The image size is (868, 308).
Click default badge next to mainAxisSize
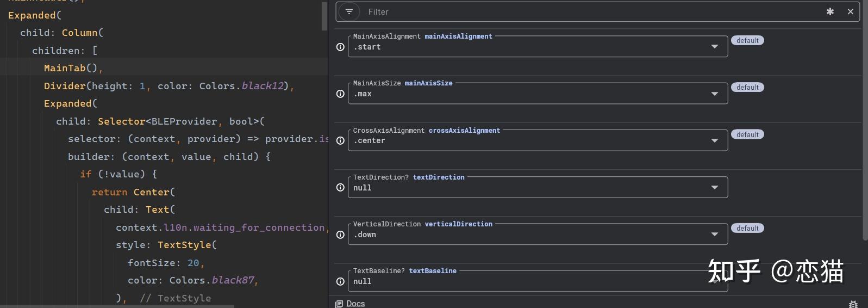click(x=747, y=87)
